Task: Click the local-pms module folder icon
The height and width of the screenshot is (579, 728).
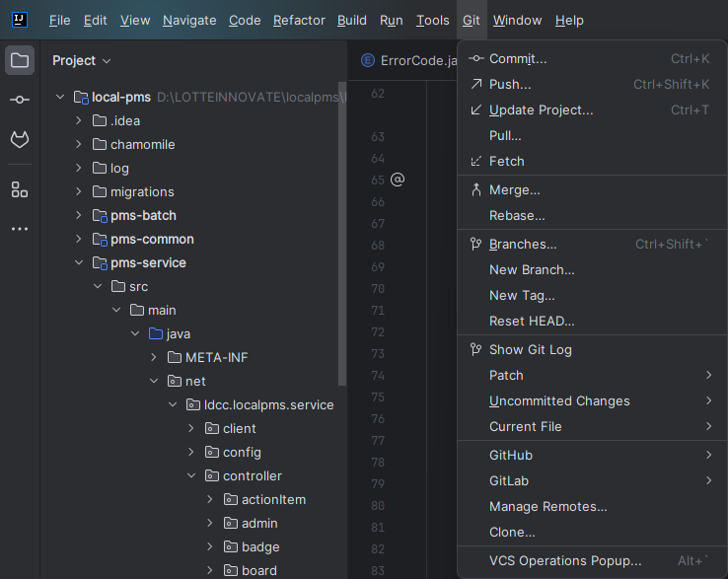Action: pyautogui.click(x=81, y=97)
